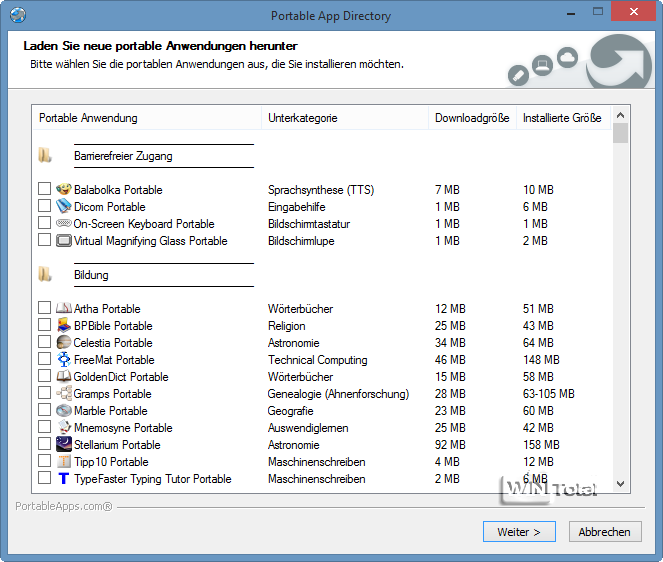This screenshot has width=663, height=562.
Task: Click the Bildschirmlupe subcategory text
Action: tap(301, 241)
